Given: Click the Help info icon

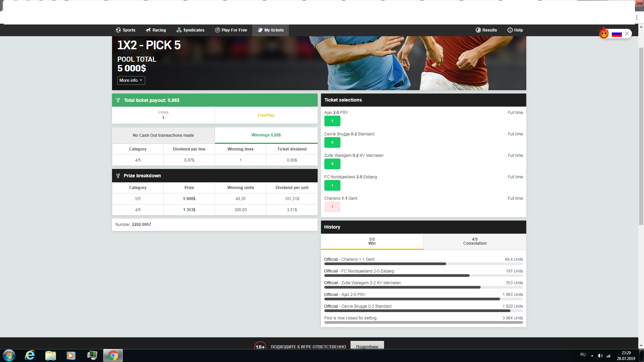Looking at the screenshot, I should (510, 30).
